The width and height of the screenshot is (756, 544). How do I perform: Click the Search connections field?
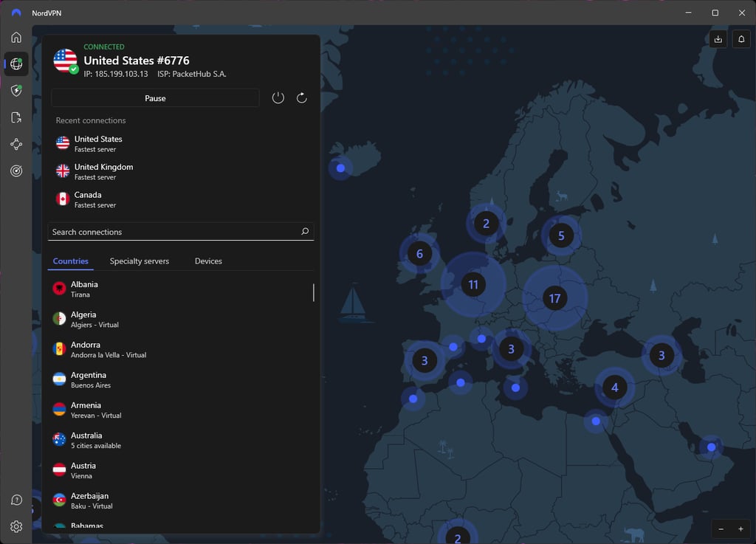tap(181, 232)
